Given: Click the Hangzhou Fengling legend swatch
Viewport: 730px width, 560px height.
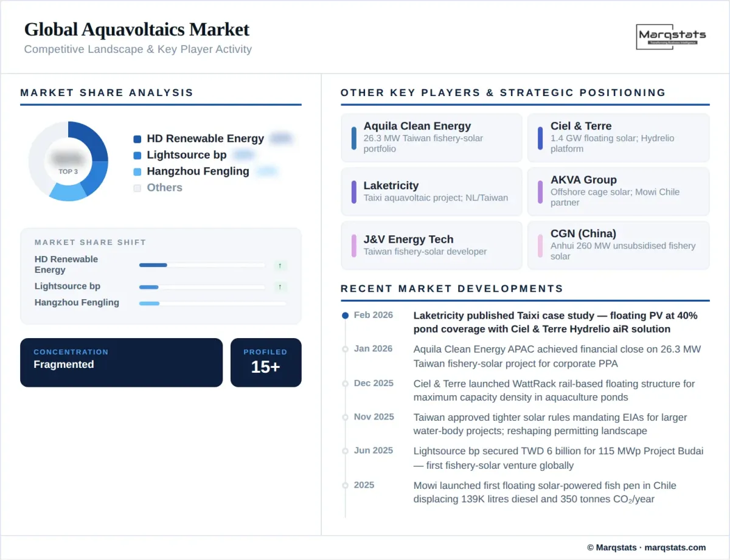Looking at the screenshot, I should (x=137, y=172).
